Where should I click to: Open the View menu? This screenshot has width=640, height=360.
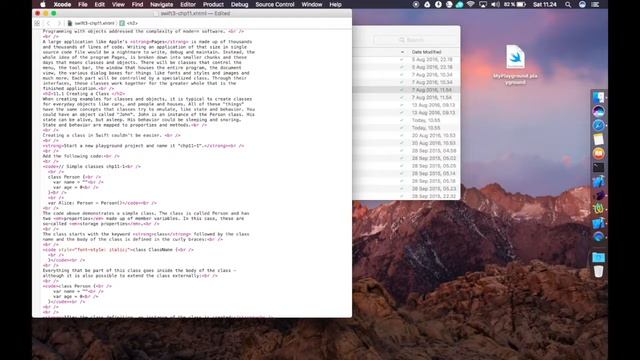[x=118, y=4]
